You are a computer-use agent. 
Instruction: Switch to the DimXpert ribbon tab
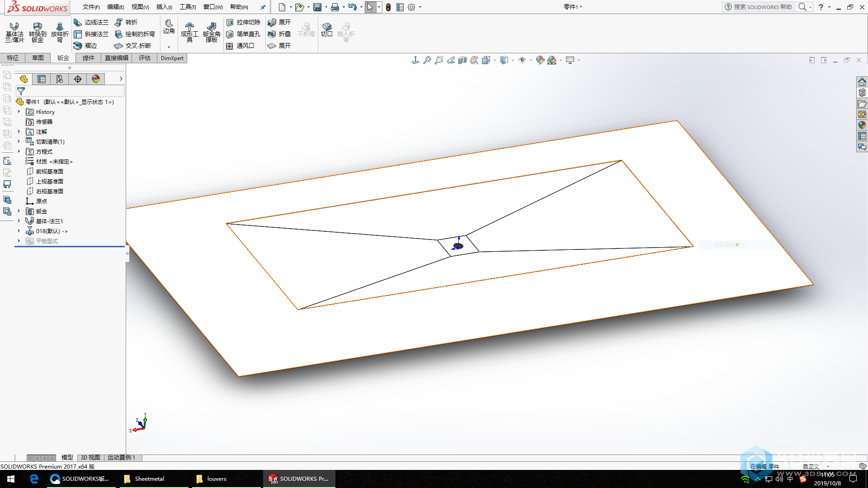tap(172, 58)
